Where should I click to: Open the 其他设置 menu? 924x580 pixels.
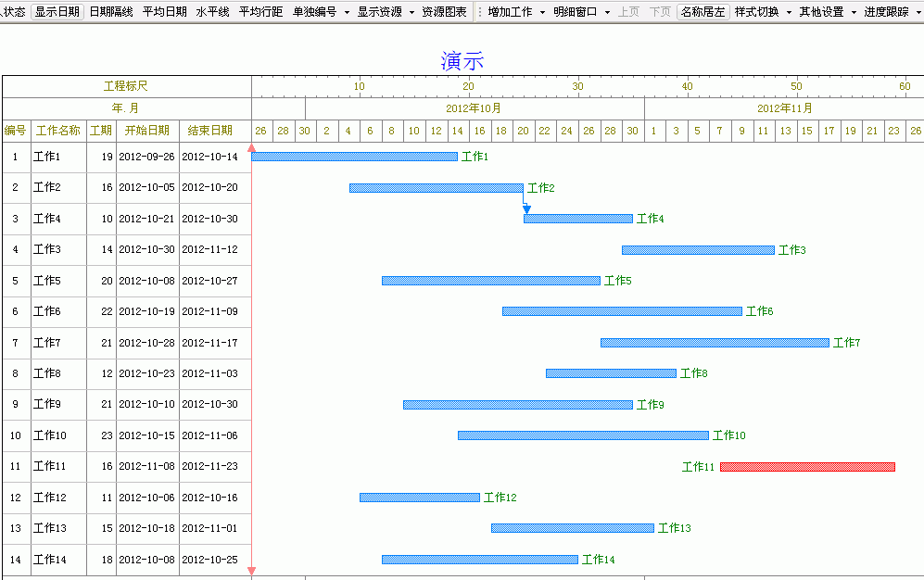point(828,12)
